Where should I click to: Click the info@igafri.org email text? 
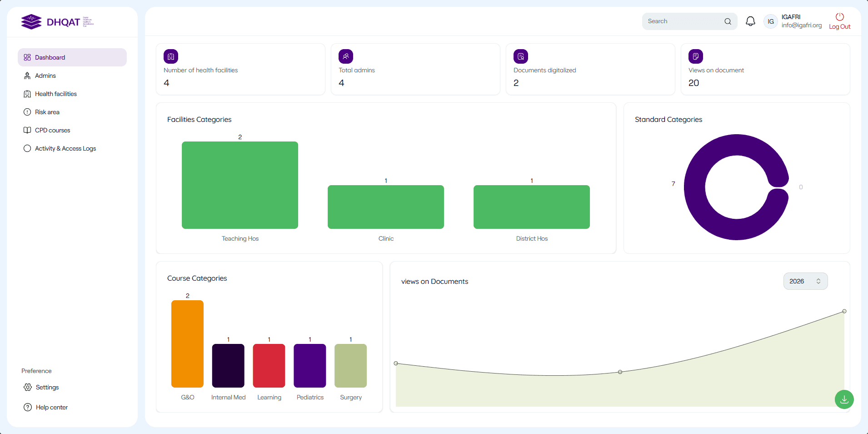(x=802, y=25)
